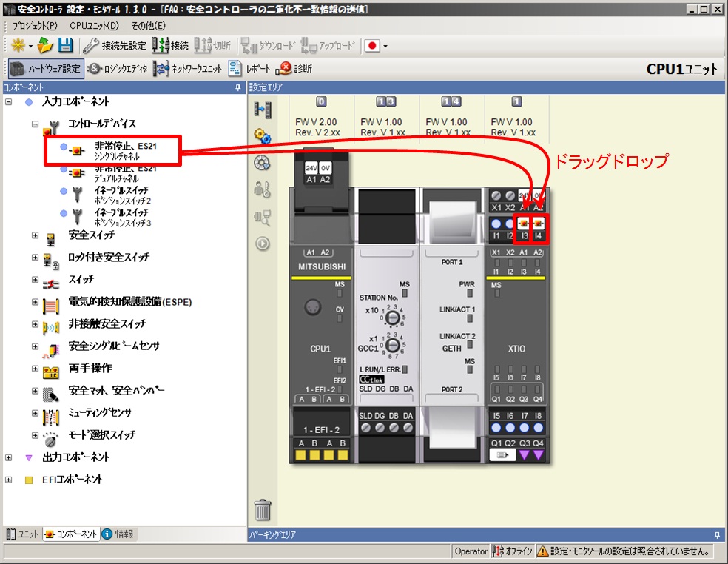This screenshot has height=564, width=728.
Task: Collapse the コントロールデバイス tree node
Action: point(35,124)
